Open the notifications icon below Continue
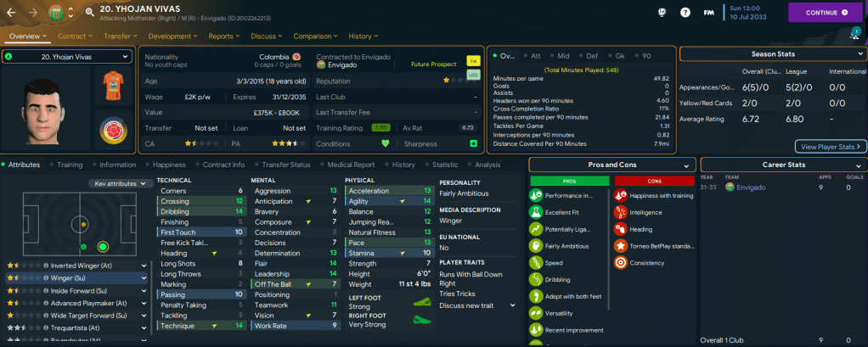This screenshot has width=868, height=347. tap(854, 34)
